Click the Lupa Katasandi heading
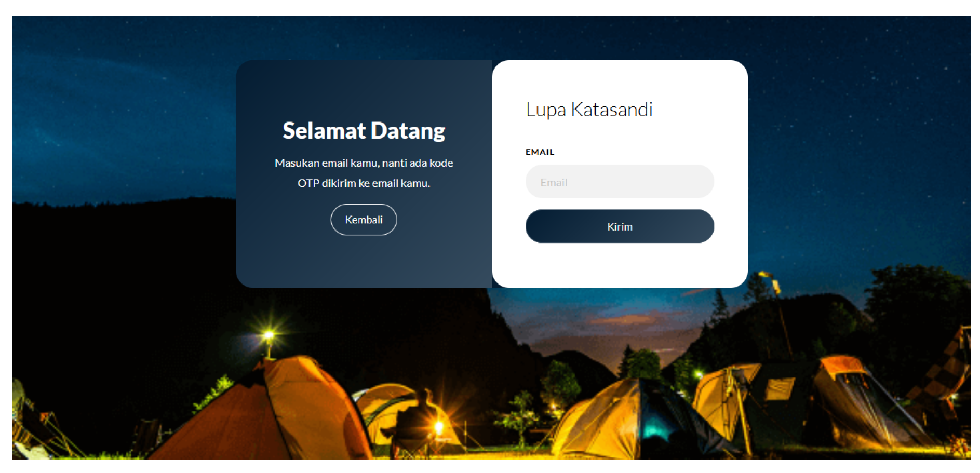This screenshot has height=473, width=980. tap(589, 110)
